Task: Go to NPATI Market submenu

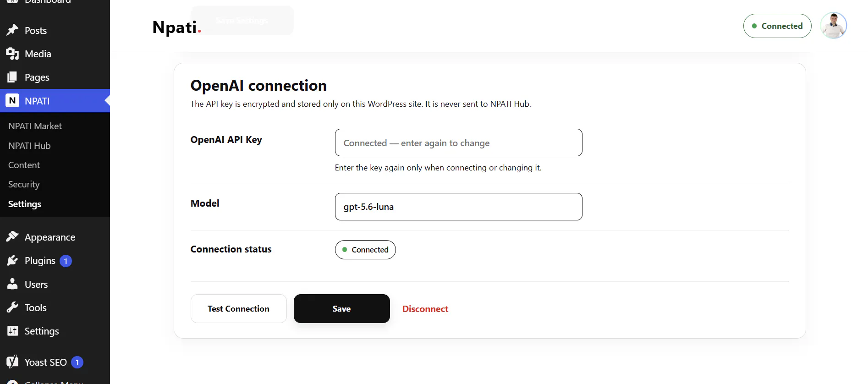Action: 35,126
